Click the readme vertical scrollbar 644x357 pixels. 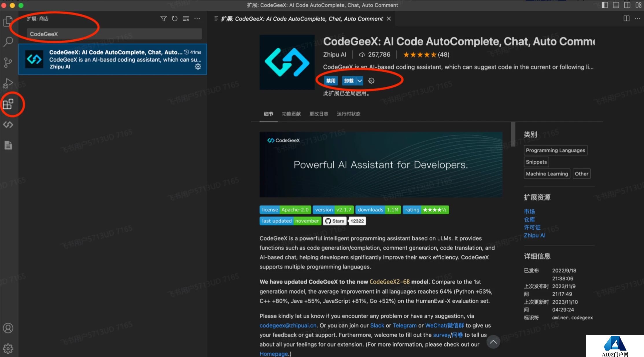(513, 134)
